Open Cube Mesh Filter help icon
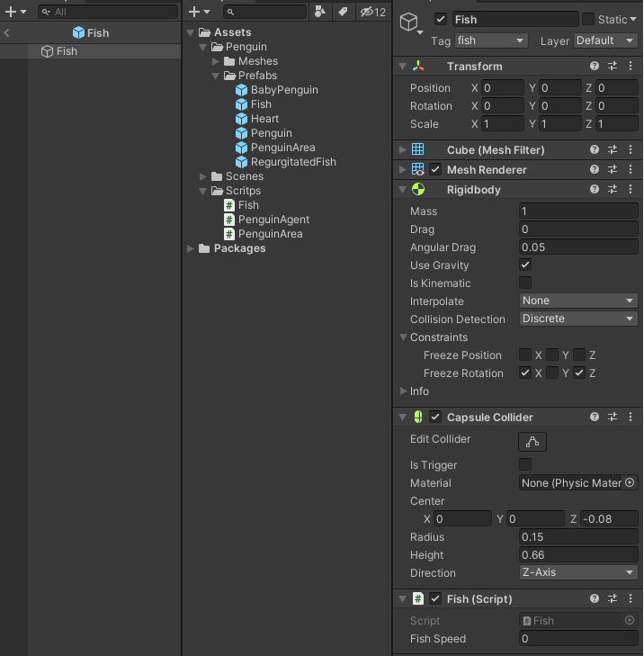Viewport: 644px width, 656px height. tap(595, 149)
